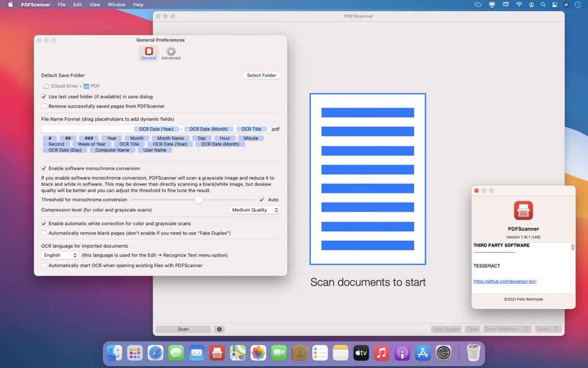Open Mail from the Dock
This screenshot has width=588, height=368.
pyautogui.click(x=196, y=353)
